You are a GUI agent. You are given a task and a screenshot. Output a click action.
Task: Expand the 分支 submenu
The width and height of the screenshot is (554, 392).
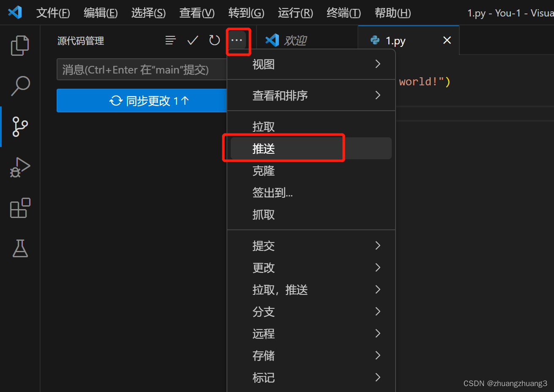click(x=311, y=312)
